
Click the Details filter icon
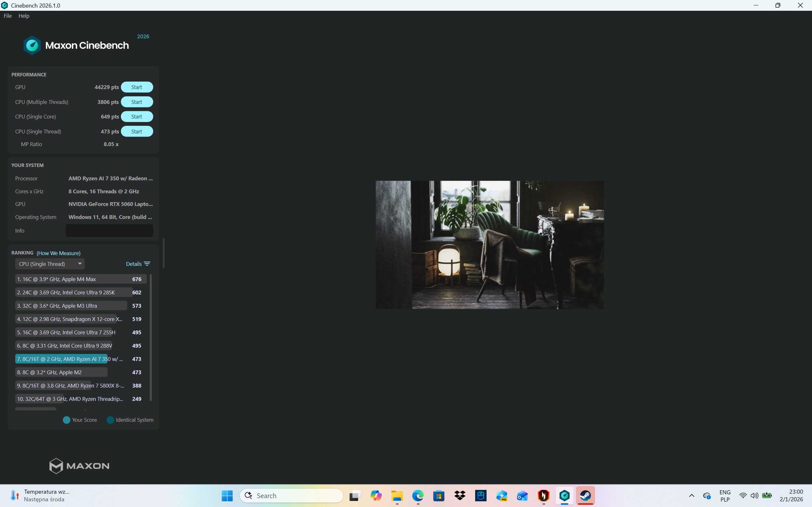(x=147, y=264)
